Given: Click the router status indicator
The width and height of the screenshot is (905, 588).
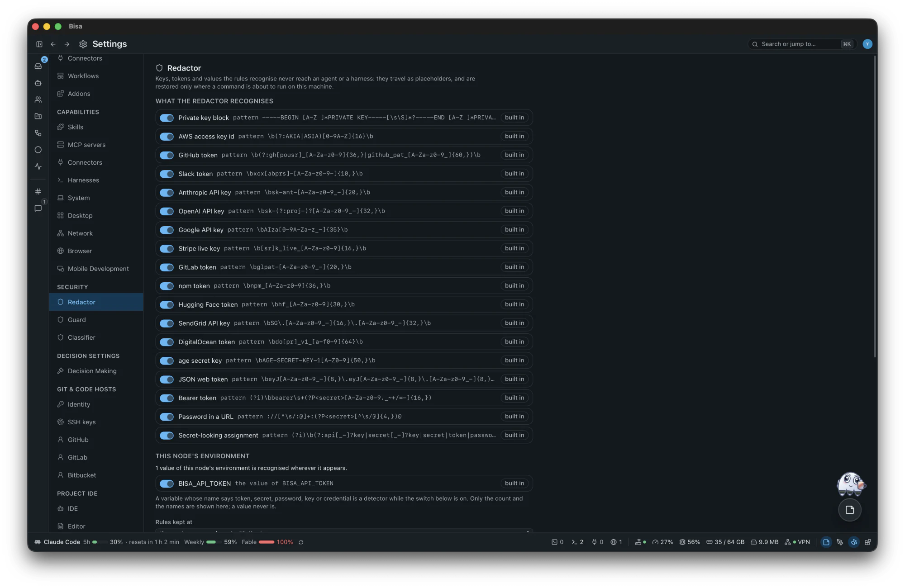Looking at the screenshot, I should click(640, 542).
